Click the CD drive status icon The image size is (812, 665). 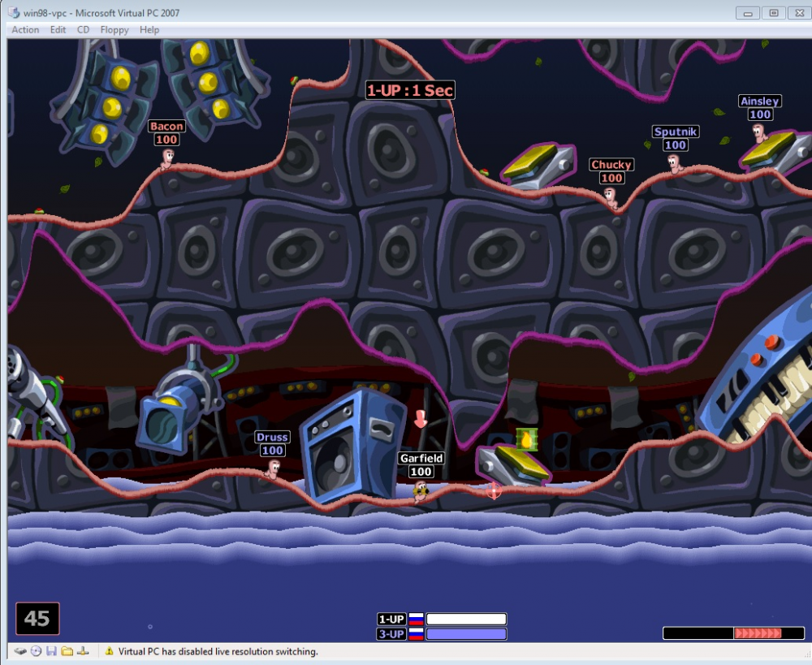[36, 651]
